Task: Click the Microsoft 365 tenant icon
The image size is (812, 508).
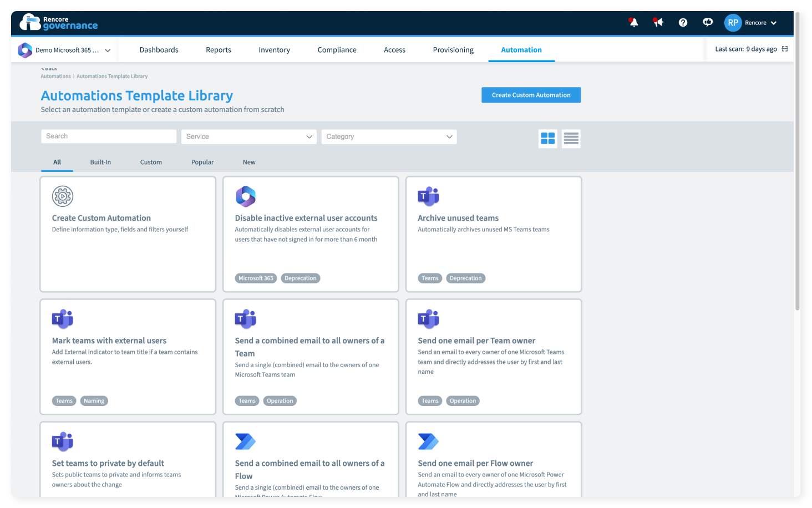Action: point(25,50)
